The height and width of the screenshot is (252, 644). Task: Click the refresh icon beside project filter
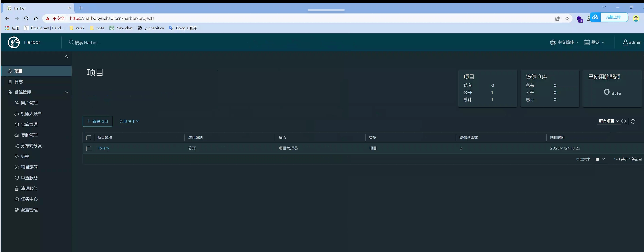[x=633, y=121]
